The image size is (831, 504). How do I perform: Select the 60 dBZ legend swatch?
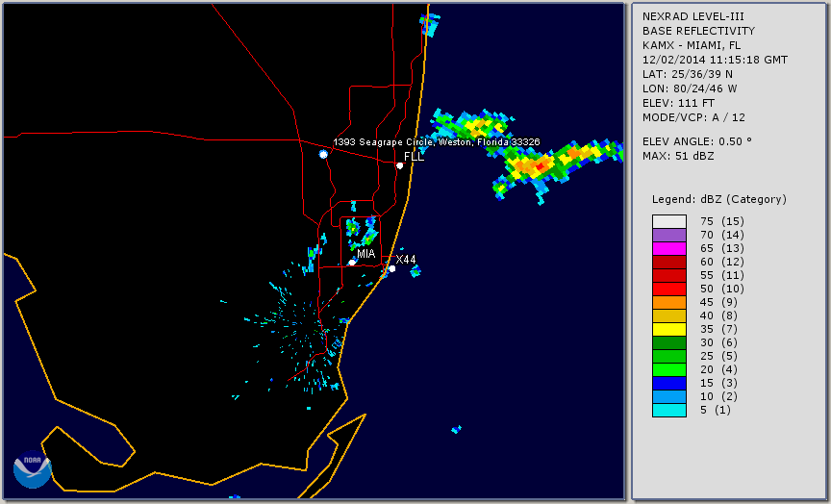[x=669, y=262]
